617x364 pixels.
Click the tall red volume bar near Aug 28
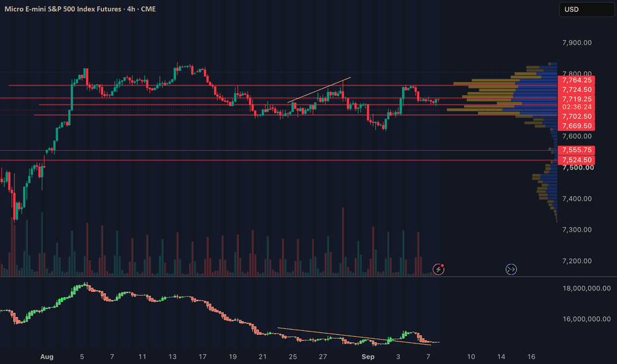point(343,241)
